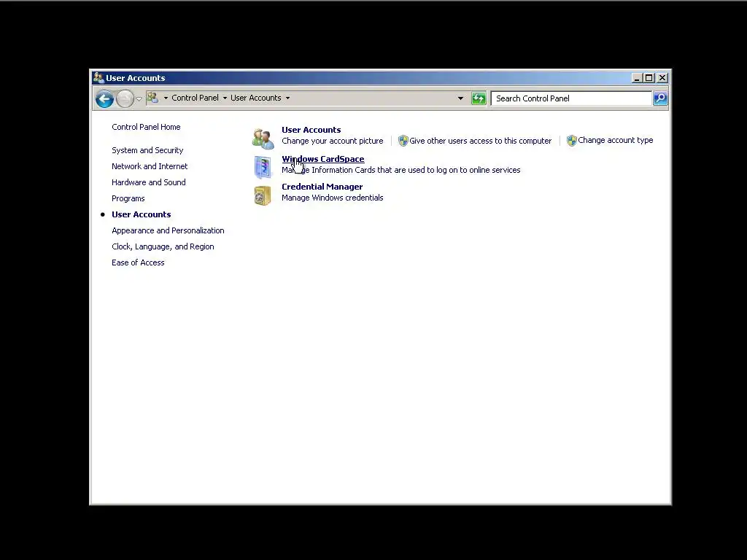Expand the arrow after Control Panel breadcrumb
Screen dimensions: 747x560
[x=225, y=98]
